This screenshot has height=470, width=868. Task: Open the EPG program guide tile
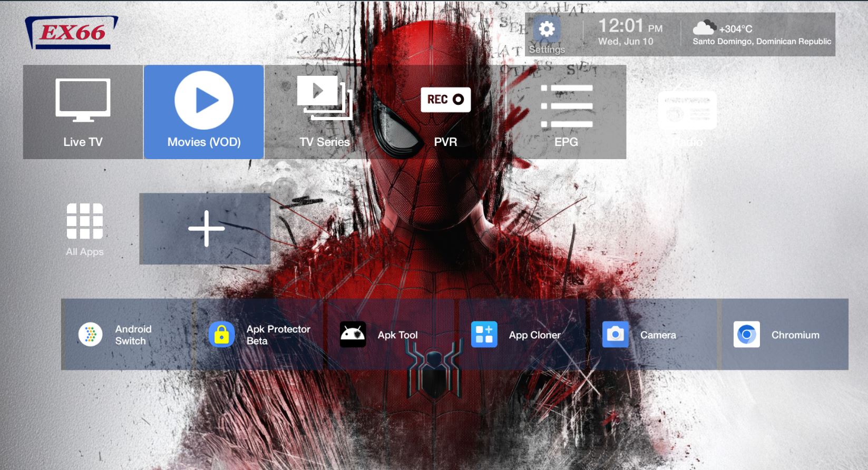pos(566,112)
